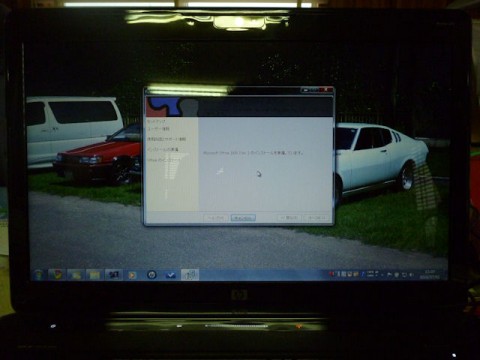
Task: Select the インストールの準備 step in the sidebar
Action: (x=163, y=149)
